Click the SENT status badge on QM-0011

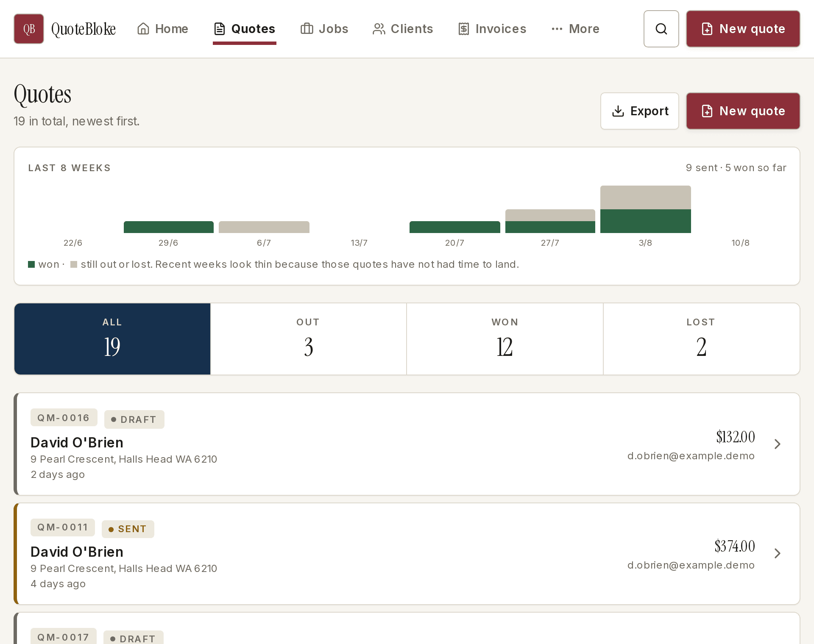(x=128, y=529)
